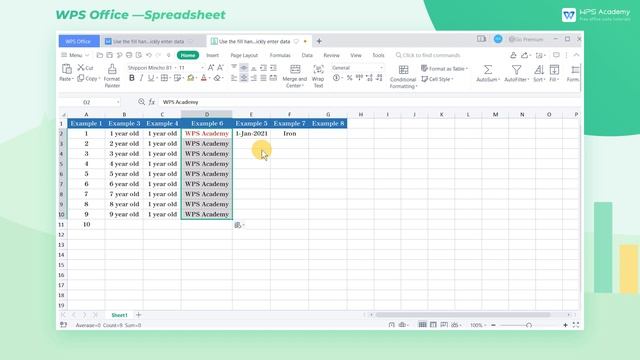640x360 pixels.
Task: Increase font size with larger A icon
Action: [211, 67]
